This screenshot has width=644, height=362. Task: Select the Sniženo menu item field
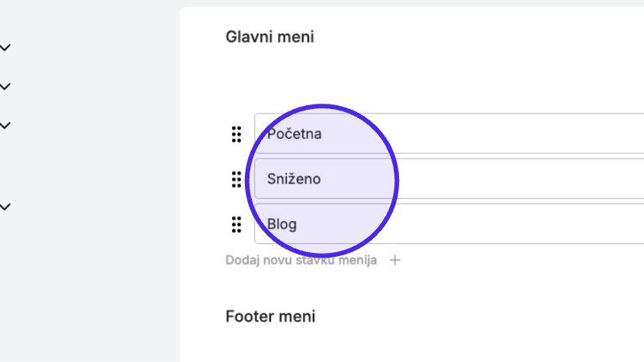click(x=449, y=179)
